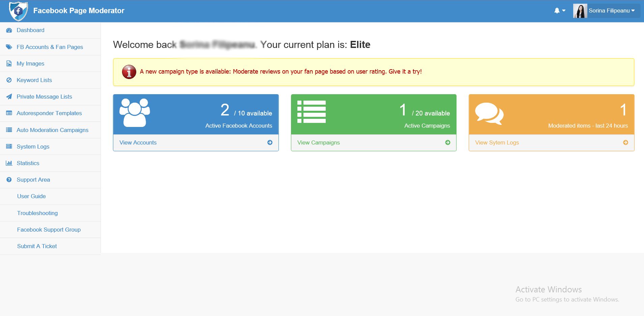This screenshot has height=316, width=644.
Task: Click the '2 / 10 available' accounts count
Action: [246, 110]
